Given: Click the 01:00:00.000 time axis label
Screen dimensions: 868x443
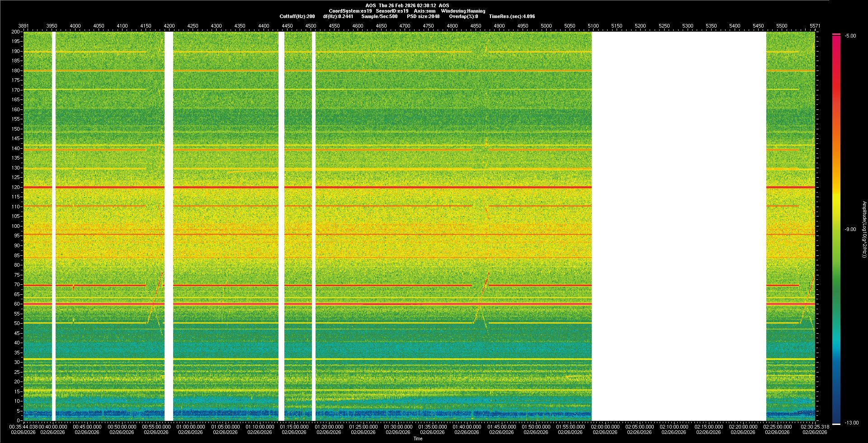Looking at the screenshot, I should (191, 426).
